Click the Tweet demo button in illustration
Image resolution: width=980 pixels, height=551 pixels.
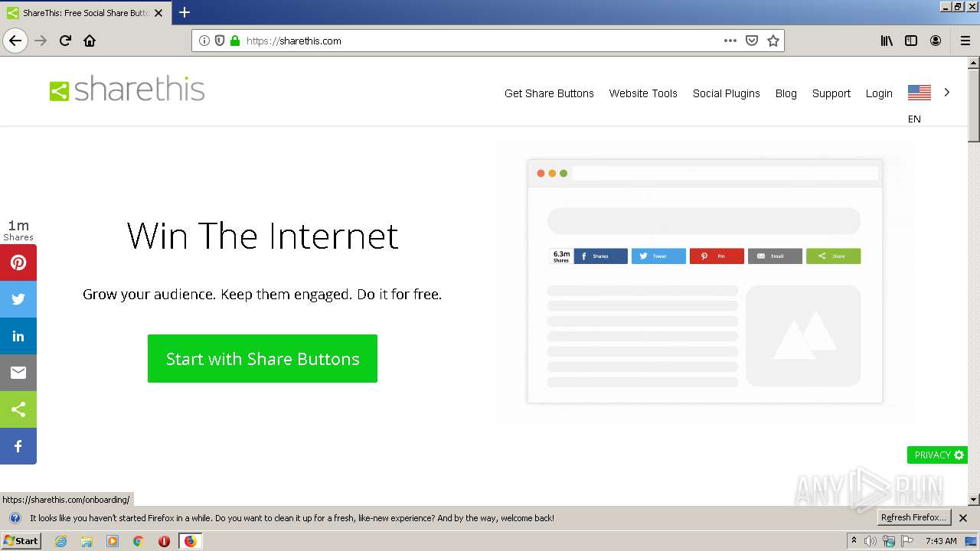(x=658, y=256)
